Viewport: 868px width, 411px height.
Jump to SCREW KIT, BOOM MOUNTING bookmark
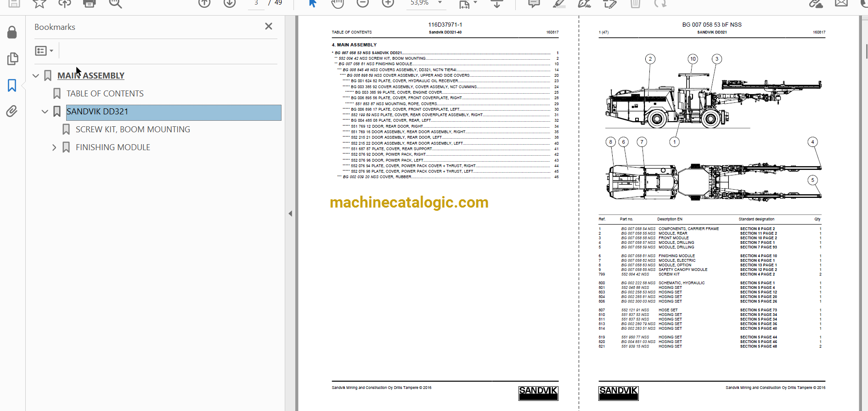[133, 129]
